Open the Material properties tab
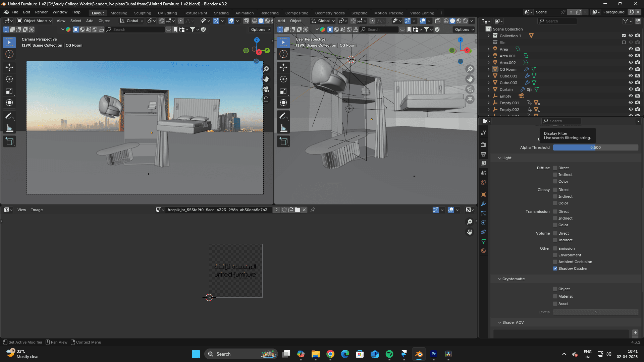 [x=483, y=251]
